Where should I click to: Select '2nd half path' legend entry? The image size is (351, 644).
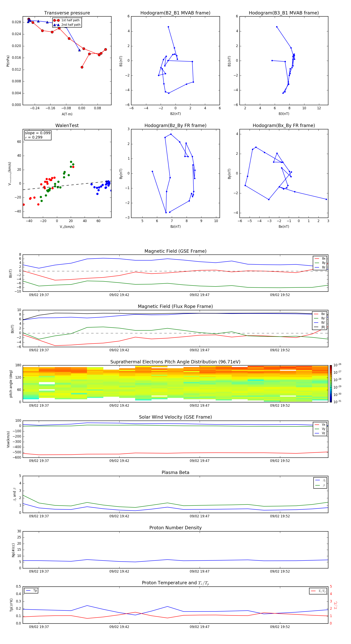(x=67, y=25)
